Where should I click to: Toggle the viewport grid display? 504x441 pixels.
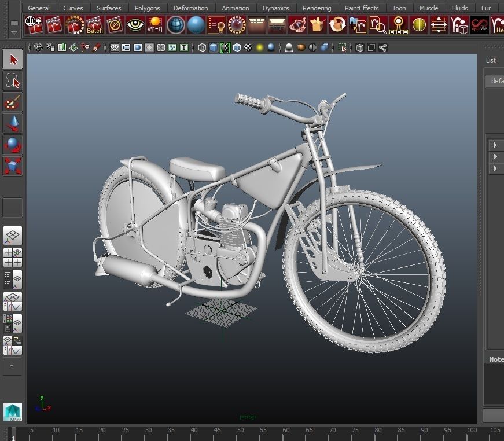[x=115, y=48]
